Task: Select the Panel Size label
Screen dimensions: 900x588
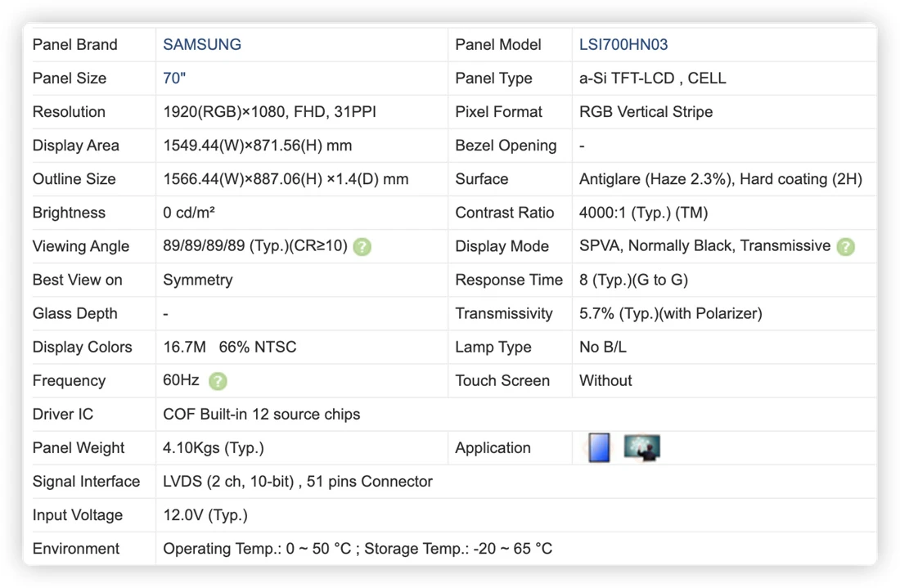Action: click(70, 78)
